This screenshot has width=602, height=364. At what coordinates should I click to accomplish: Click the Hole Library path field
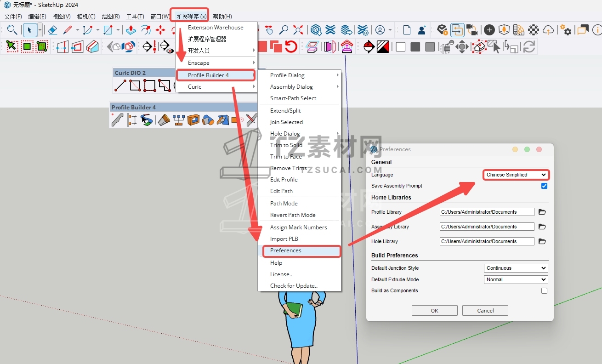point(487,241)
